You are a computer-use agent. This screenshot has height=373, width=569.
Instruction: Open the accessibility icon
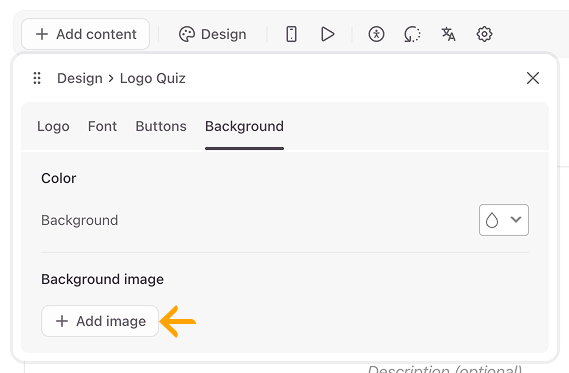[x=376, y=34]
